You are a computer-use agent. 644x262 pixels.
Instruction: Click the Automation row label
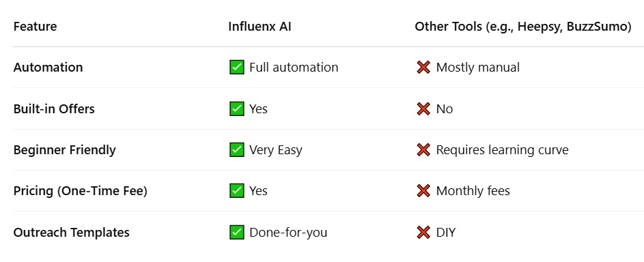coord(48,68)
